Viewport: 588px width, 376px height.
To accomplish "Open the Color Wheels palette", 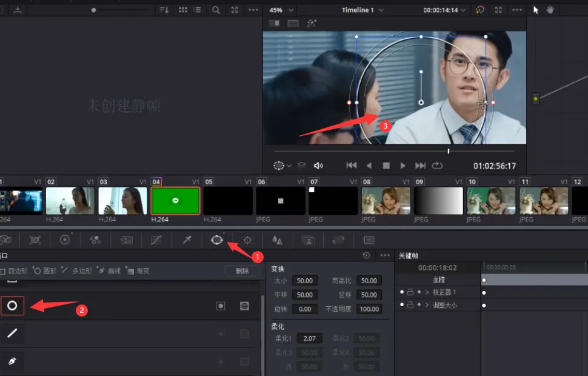I will pyautogui.click(x=65, y=240).
